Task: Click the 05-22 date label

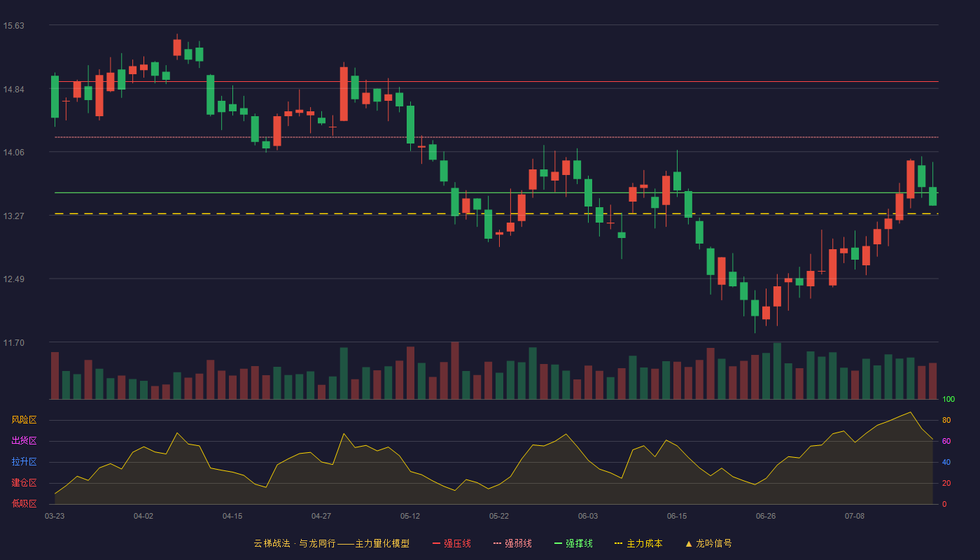Action: pyautogui.click(x=499, y=516)
